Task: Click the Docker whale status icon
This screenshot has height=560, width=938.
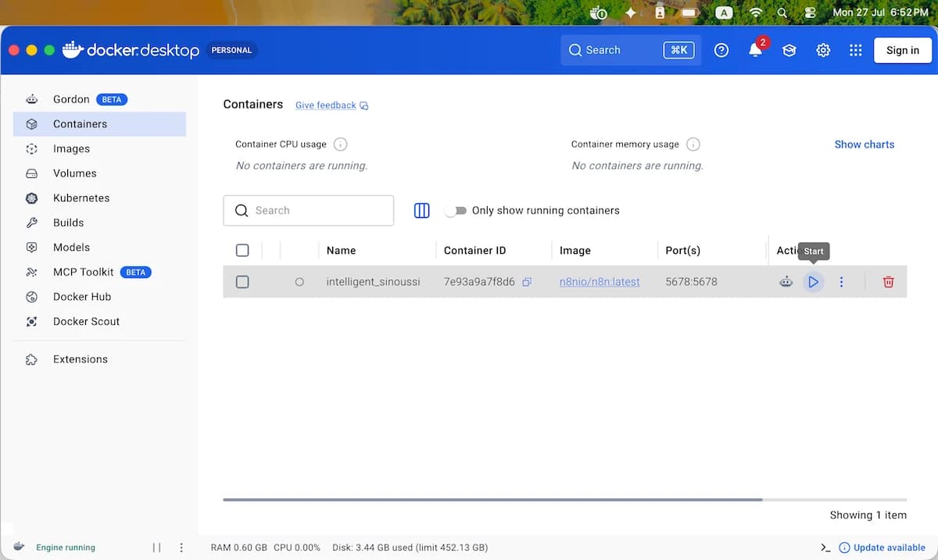Action: 19,547
